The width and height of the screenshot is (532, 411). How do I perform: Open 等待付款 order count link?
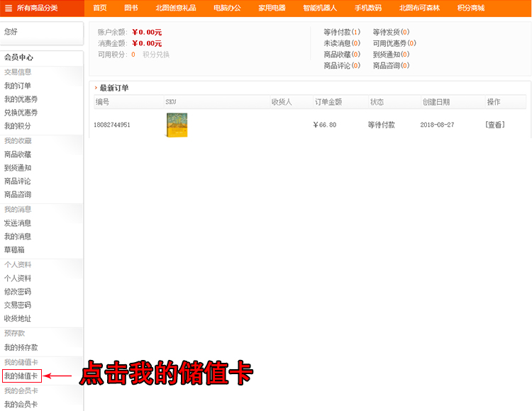point(341,32)
